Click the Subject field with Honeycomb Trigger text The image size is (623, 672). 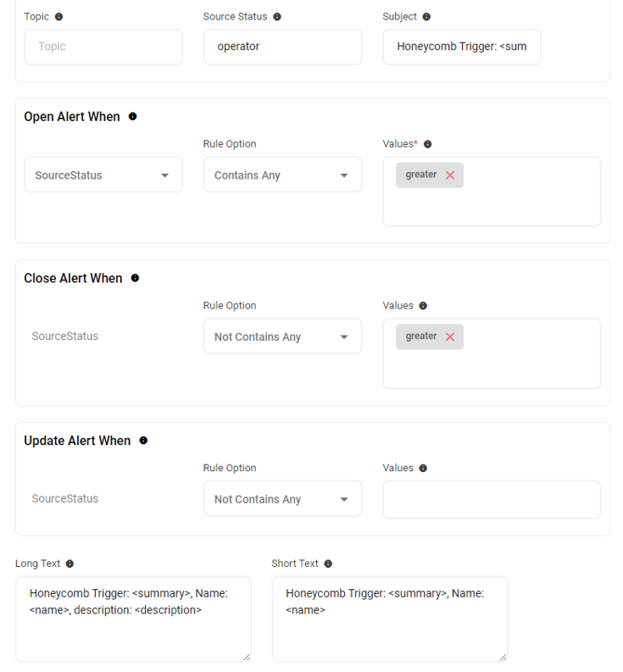pyautogui.click(x=461, y=46)
